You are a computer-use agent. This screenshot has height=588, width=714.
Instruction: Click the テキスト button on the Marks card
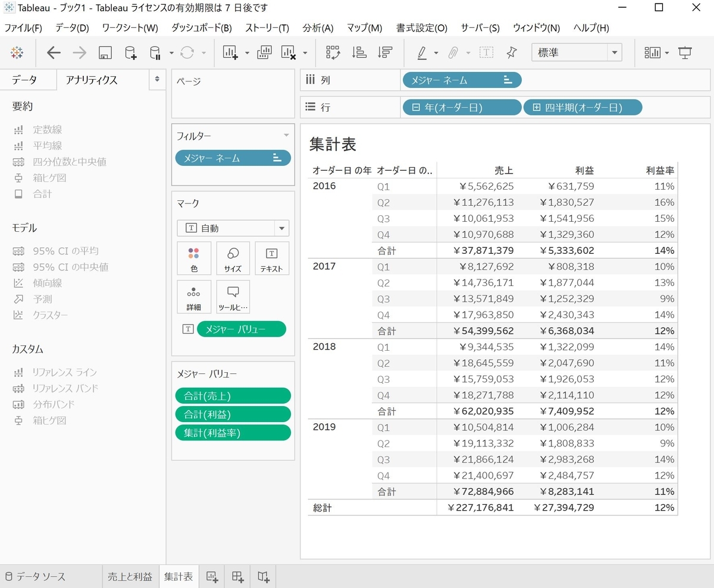pyautogui.click(x=271, y=259)
